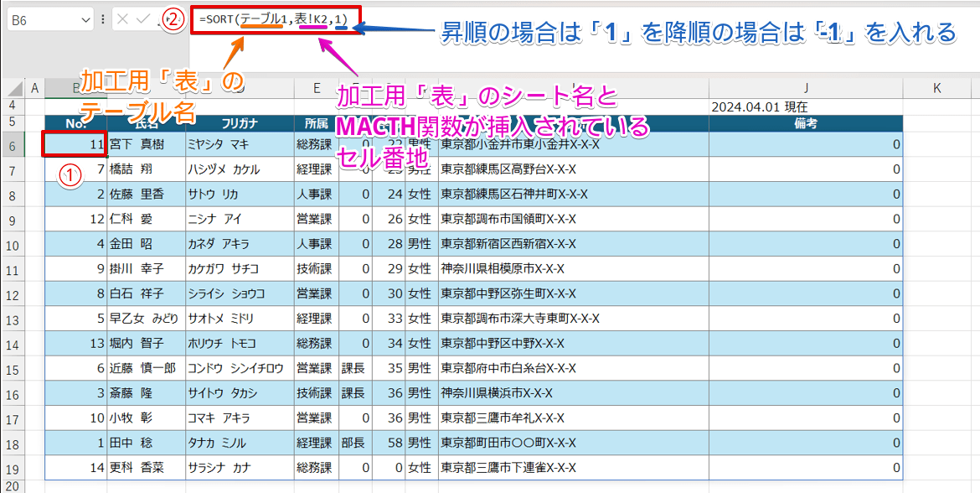
Task: Select column J header
Action: (806, 88)
